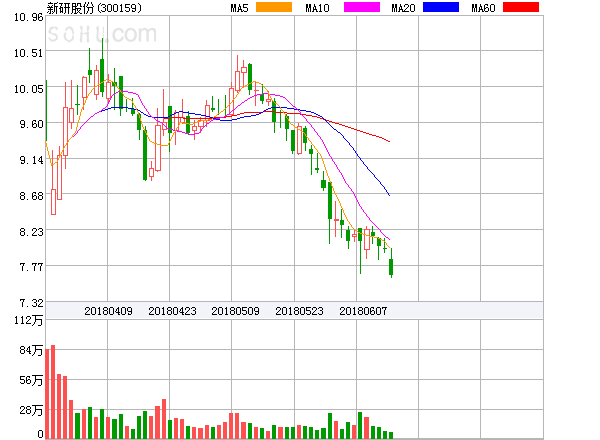Viewport: 600px width, 440px height.
Task: Click the MA20 legend label
Action: pyautogui.click(x=403, y=8)
